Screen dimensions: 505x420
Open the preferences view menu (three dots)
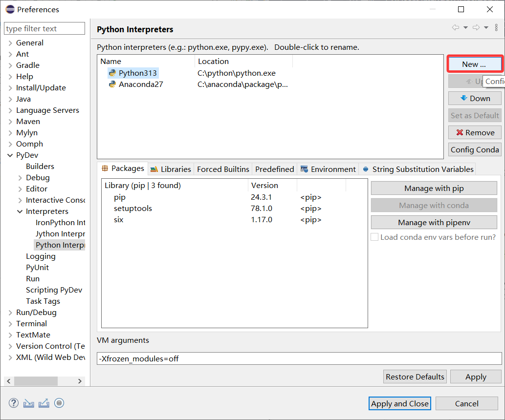tap(496, 27)
